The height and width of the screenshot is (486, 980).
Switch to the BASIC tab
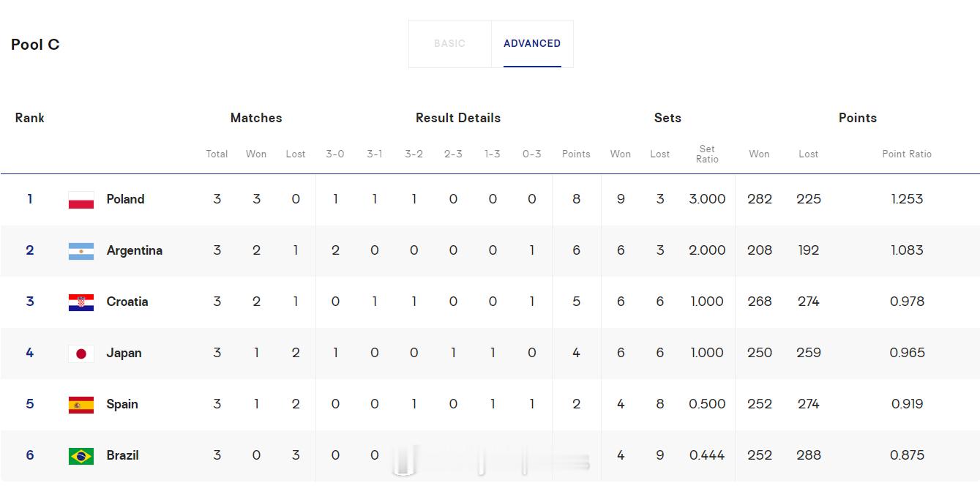click(449, 44)
